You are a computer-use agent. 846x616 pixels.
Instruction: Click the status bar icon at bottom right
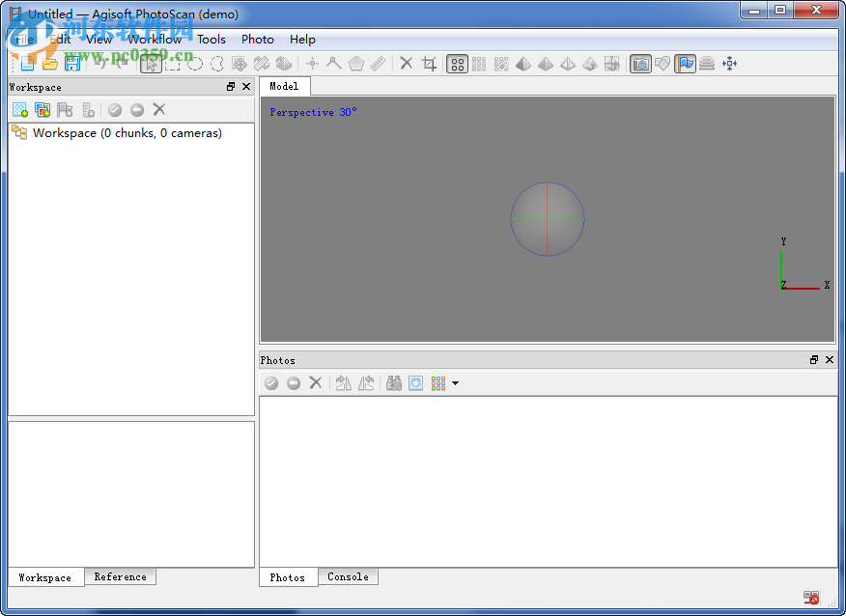click(x=810, y=597)
